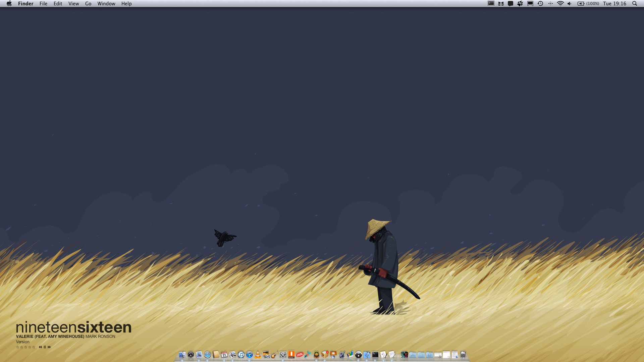This screenshot has height=362, width=644.
Task: Launch Safari from the Dock
Action: point(207,354)
